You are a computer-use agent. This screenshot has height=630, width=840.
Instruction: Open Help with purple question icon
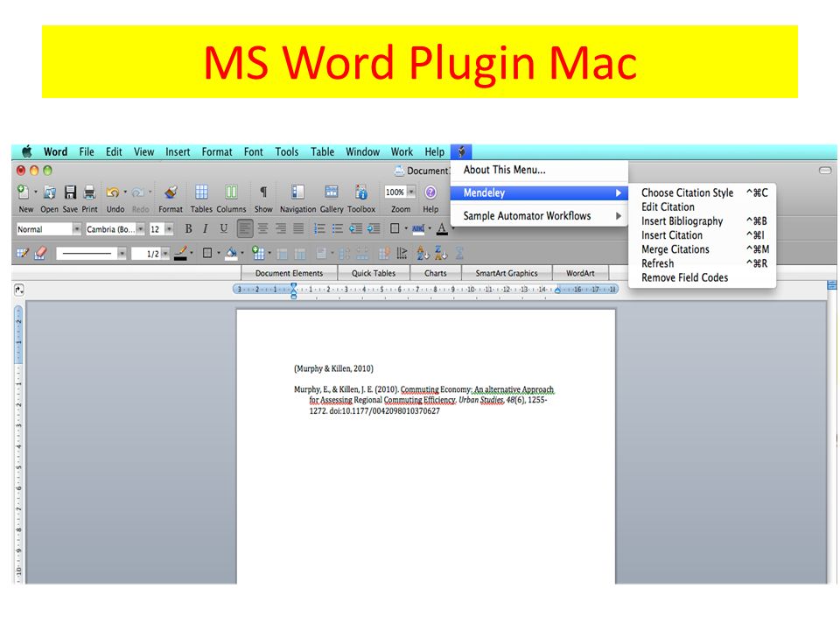[430, 192]
